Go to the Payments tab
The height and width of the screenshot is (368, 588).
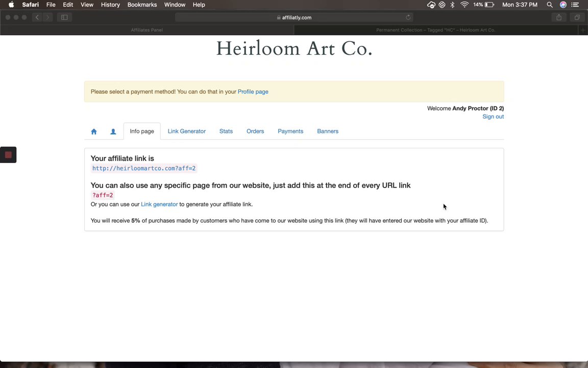tap(290, 131)
